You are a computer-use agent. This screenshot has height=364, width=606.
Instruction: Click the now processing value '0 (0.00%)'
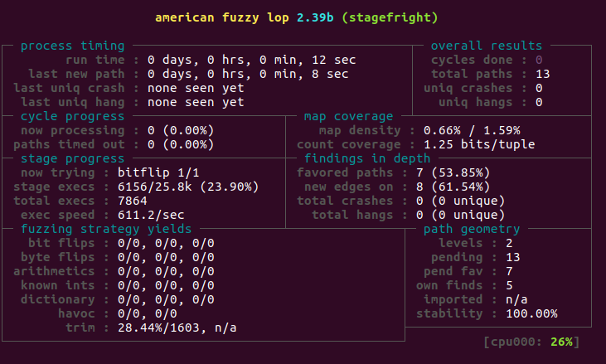click(x=181, y=130)
